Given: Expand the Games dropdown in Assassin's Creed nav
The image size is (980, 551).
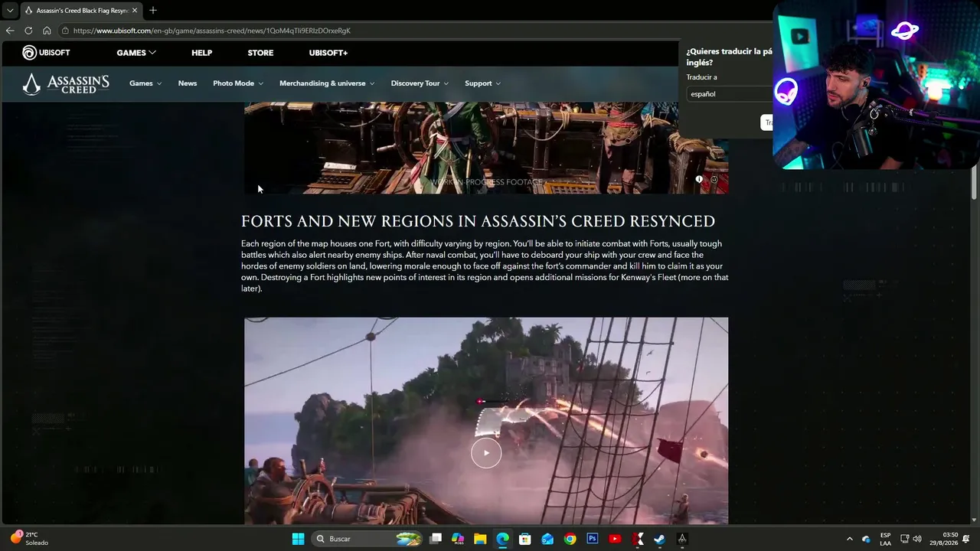Looking at the screenshot, I should [x=145, y=83].
